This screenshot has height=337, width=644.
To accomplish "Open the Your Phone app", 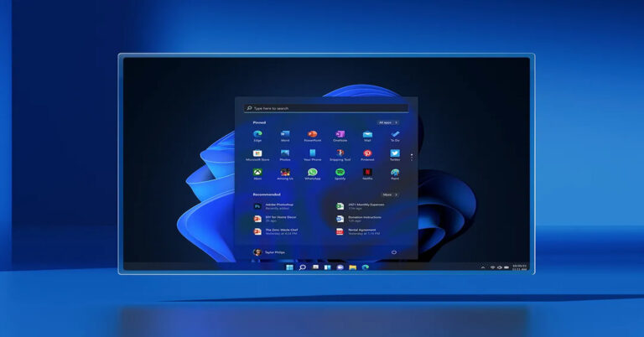I will tap(313, 153).
